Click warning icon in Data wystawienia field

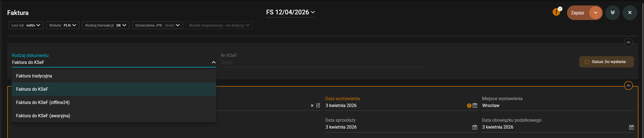tap(469, 105)
